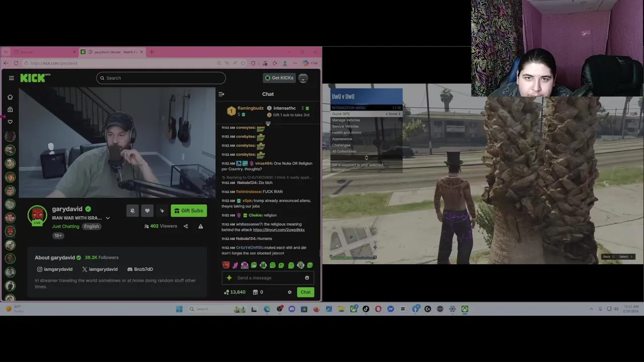Click chat username whitezoomer7
This screenshot has width=644, height=362.
pyautogui.click(x=250, y=224)
